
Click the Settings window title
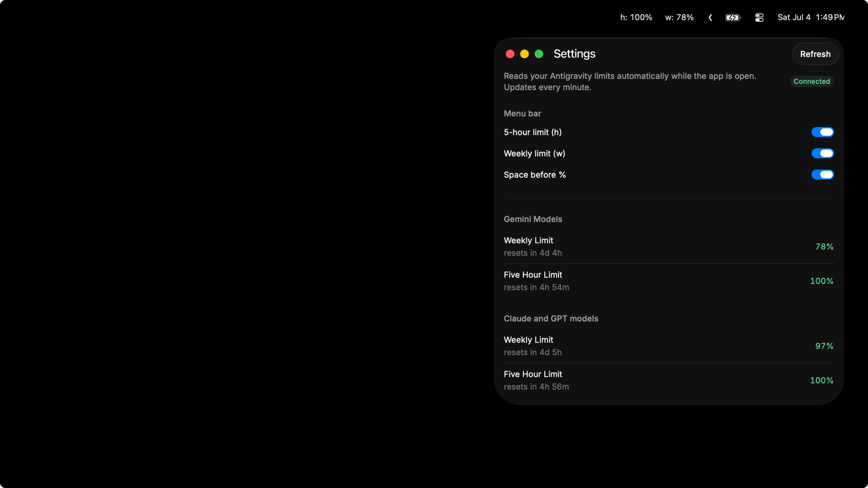coord(574,54)
